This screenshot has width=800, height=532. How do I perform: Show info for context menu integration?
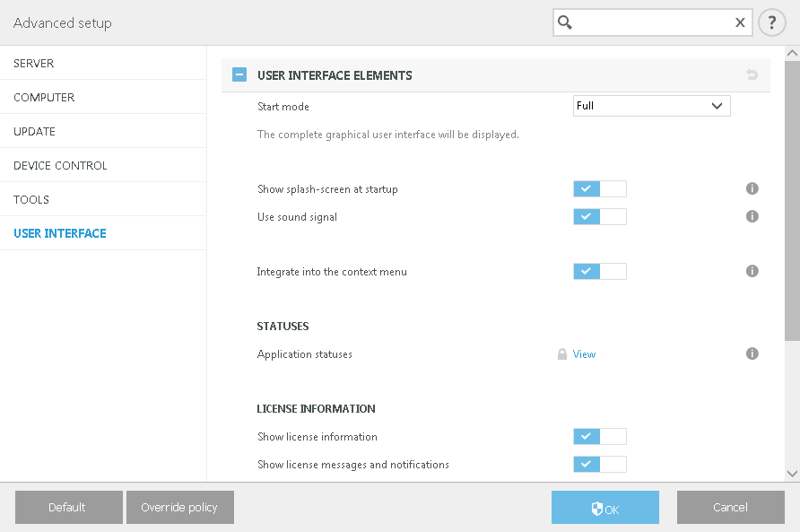(752, 271)
